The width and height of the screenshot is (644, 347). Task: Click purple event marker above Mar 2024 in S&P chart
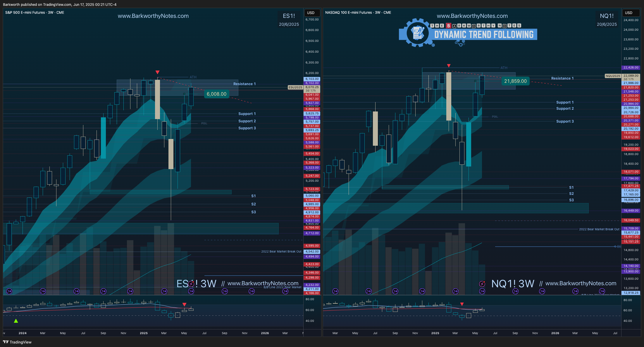[43, 291]
